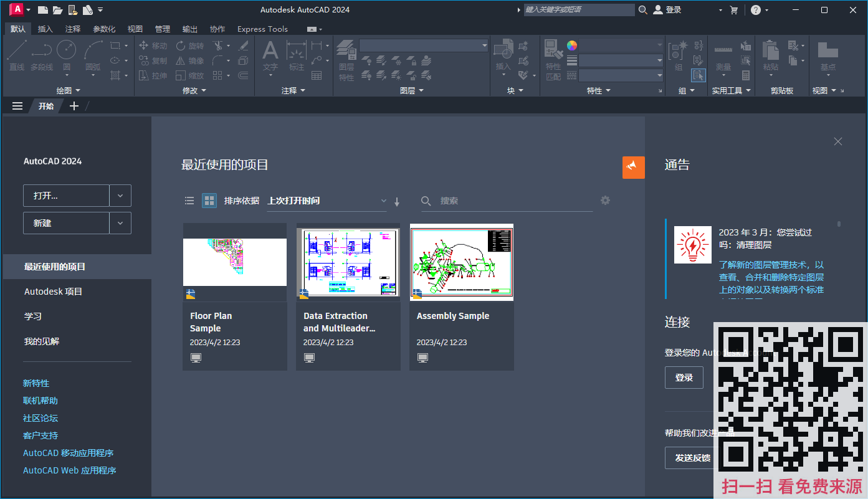Toggle sort direction arrow next to 上次打开时间
The height and width of the screenshot is (499, 868).
click(397, 201)
